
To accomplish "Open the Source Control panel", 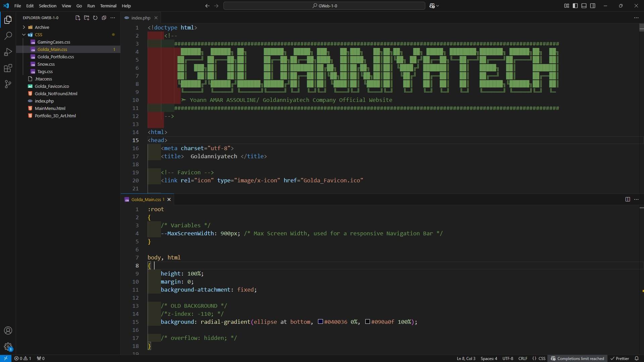I will point(7,84).
